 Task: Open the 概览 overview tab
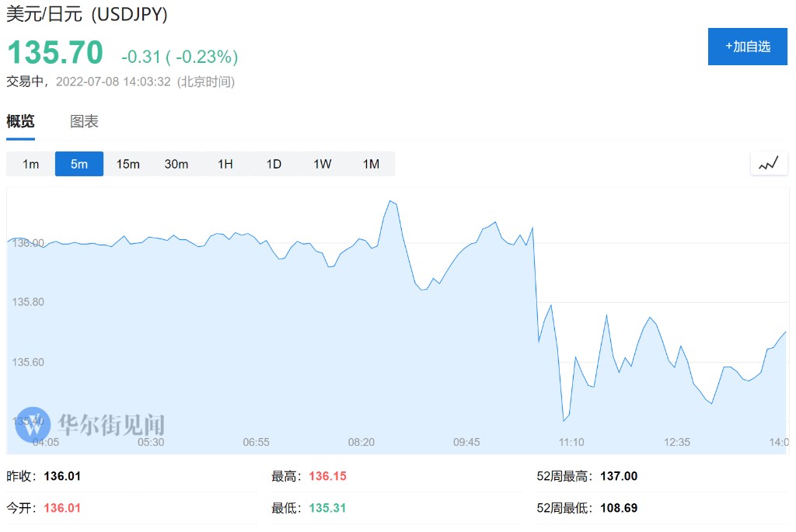point(21,122)
